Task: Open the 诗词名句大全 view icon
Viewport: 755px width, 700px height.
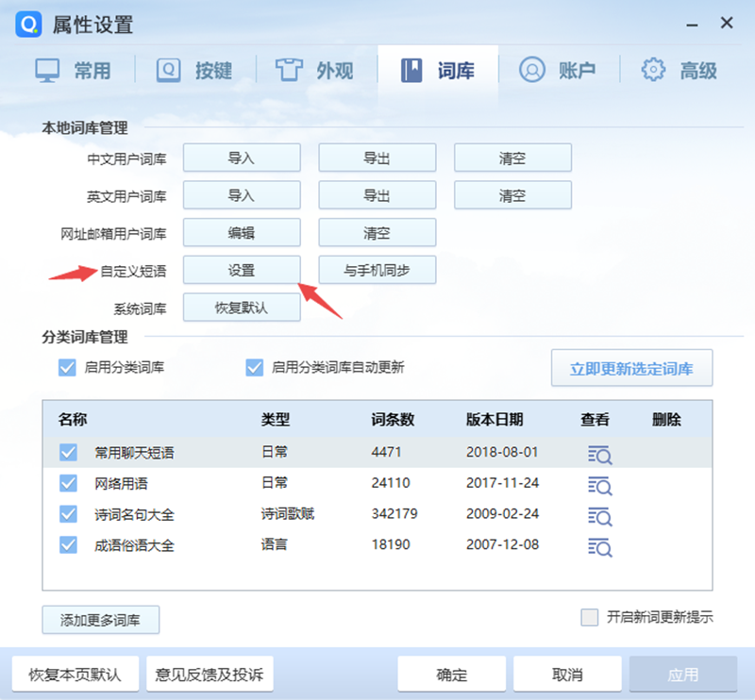Action: point(598,517)
